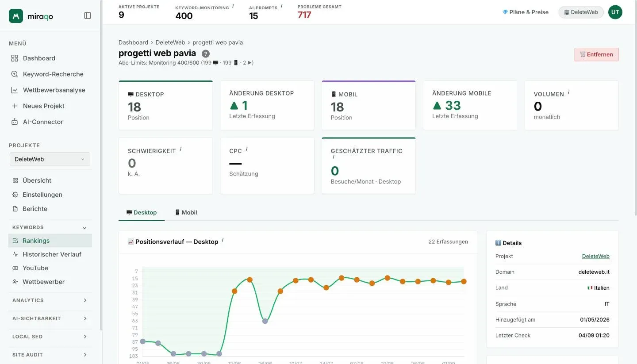Click the info icon on the Schwierigkeit card
The width and height of the screenshot is (637, 364).
click(x=180, y=149)
